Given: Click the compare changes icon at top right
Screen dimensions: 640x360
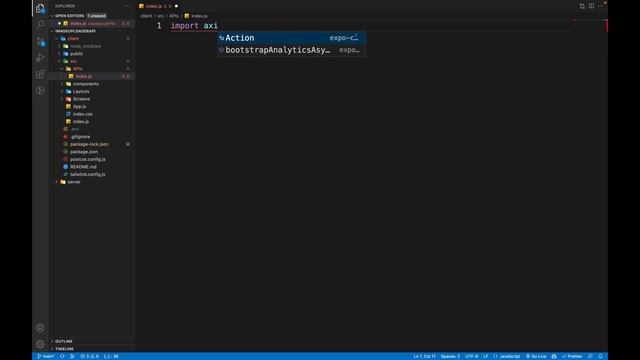Looking at the screenshot, I should [582, 6].
